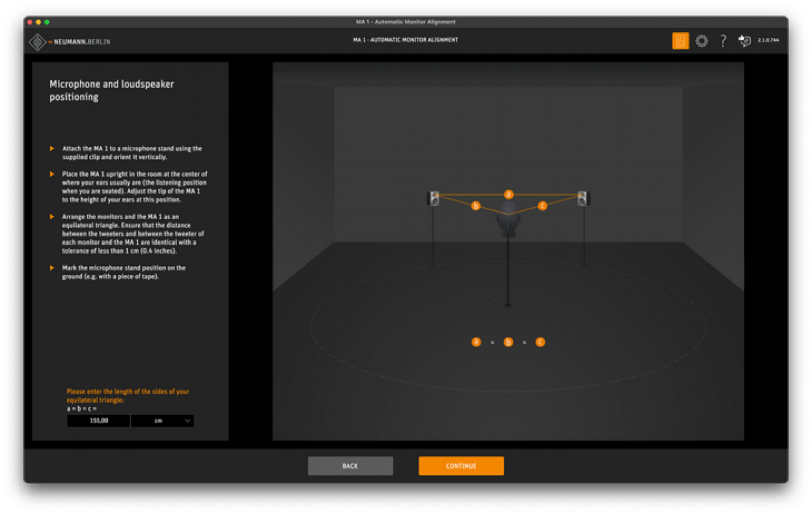812x514 pixels.
Task: Click the orange loudspeaker icon in the header
Action: click(x=680, y=41)
